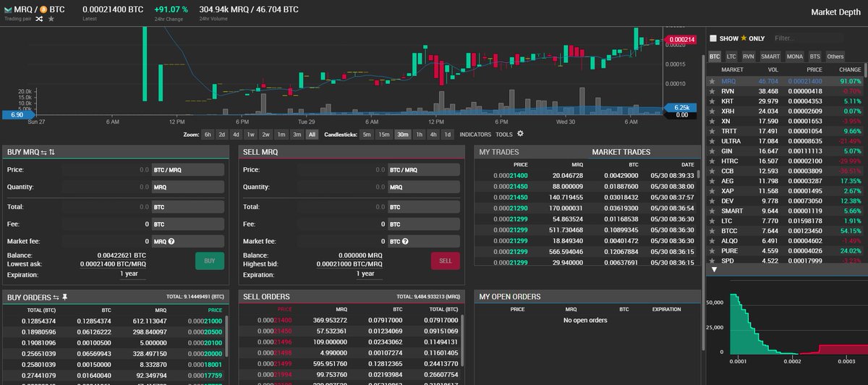Open chart TOOLS menu
The height and width of the screenshot is (385, 868).
pos(504,134)
